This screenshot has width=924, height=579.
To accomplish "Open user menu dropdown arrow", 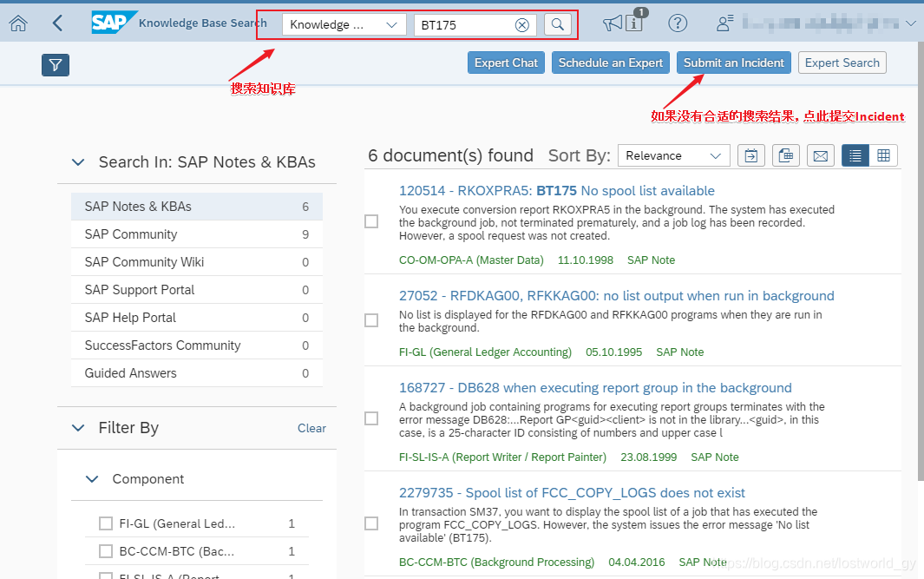I will tap(910, 23).
